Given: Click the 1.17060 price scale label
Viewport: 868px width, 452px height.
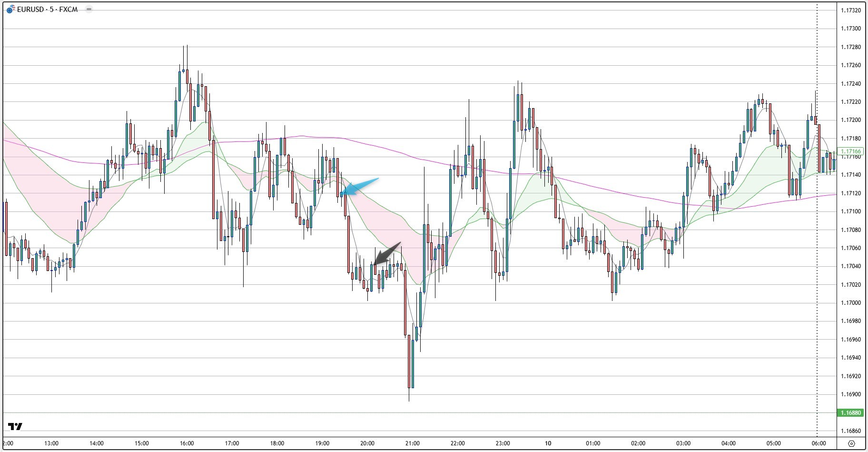Looking at the screenshot, I should (851, 248).
